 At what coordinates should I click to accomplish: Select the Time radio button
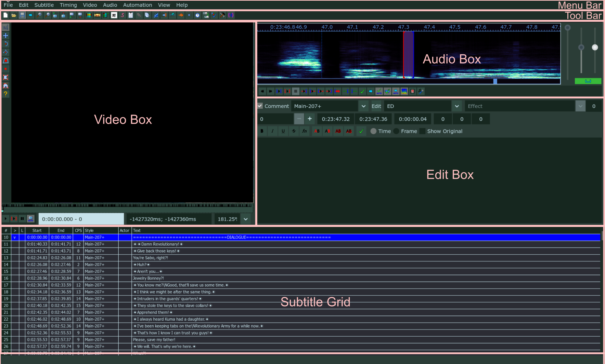coord(373,131)
